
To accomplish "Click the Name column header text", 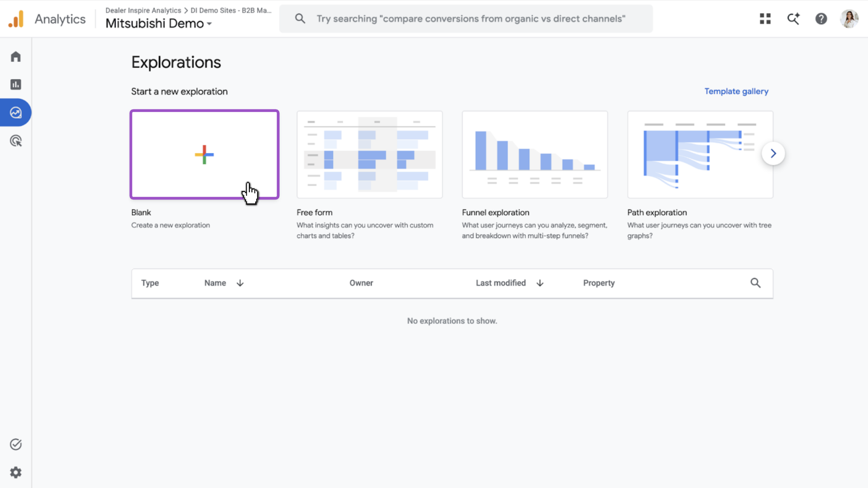I will click(x=215, y=283).
